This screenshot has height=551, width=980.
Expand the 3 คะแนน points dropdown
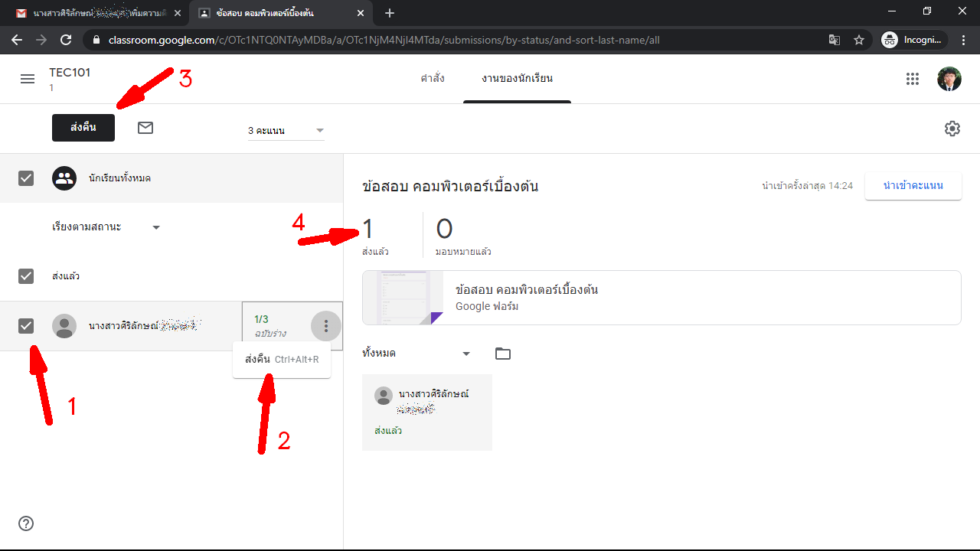tap(286, 131)
